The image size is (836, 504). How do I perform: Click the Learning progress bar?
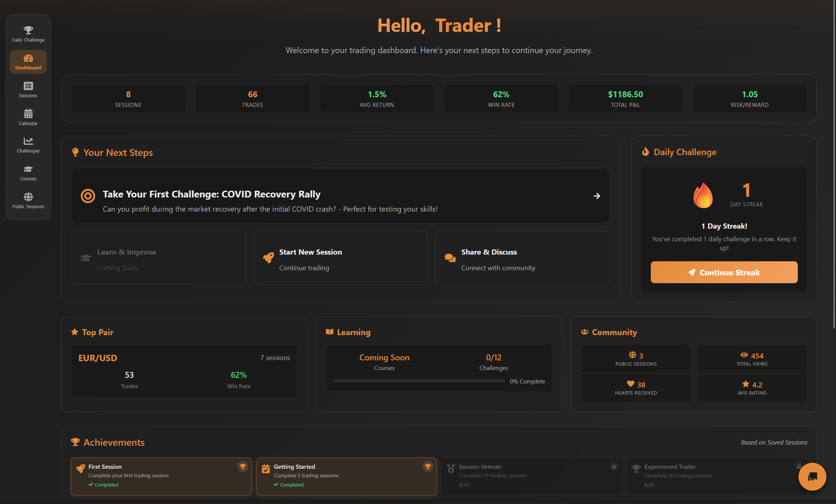tap(419, 381)
